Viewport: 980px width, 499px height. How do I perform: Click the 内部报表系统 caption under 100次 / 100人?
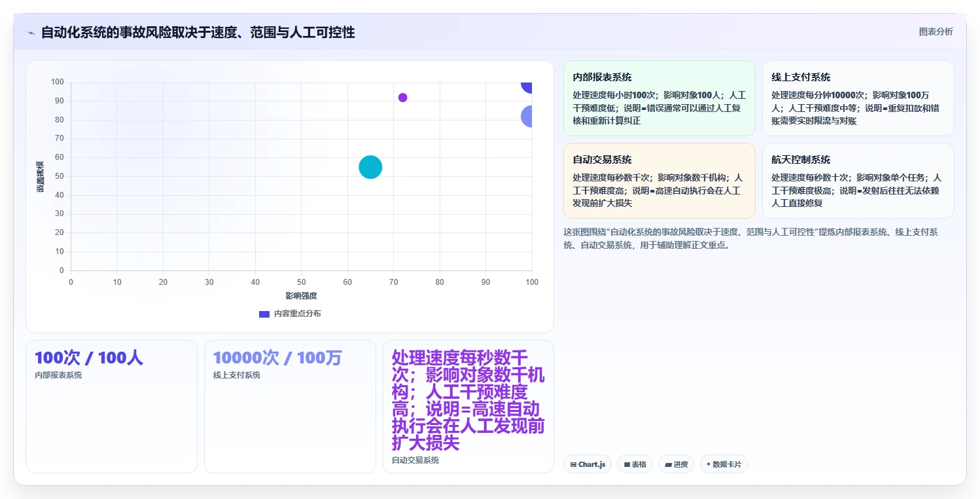click(x=58, y=375)
